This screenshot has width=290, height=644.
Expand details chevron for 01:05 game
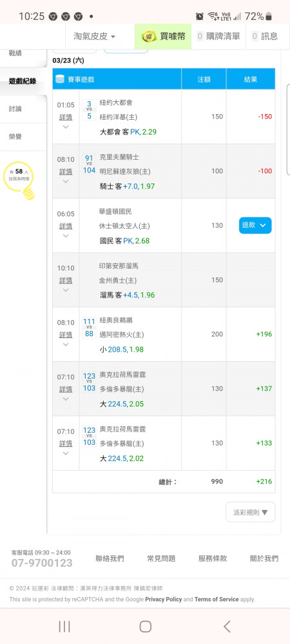(x=66, y=127)
